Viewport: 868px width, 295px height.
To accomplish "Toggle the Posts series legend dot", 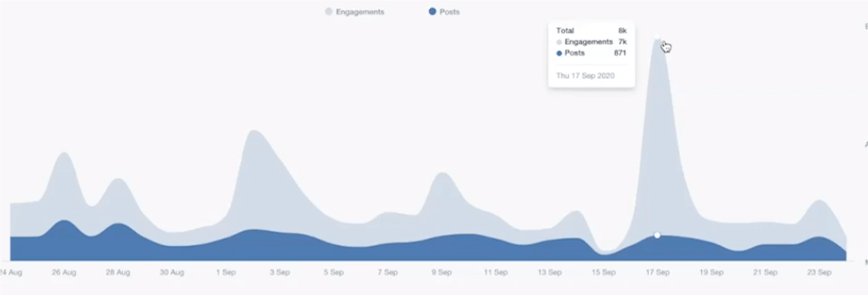I will coord(432,12).
